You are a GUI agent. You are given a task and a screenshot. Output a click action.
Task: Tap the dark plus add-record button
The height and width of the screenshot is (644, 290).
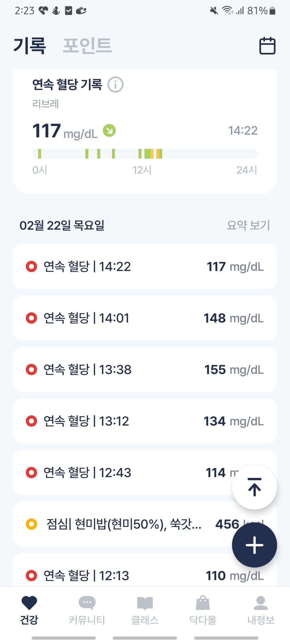[254, 545]
